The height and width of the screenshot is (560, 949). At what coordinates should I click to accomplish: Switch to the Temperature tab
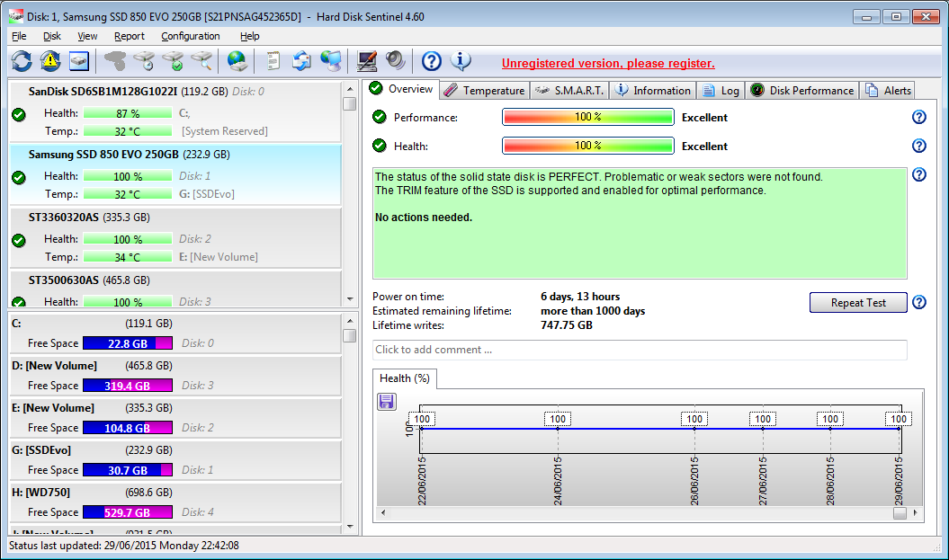(484, 91)
